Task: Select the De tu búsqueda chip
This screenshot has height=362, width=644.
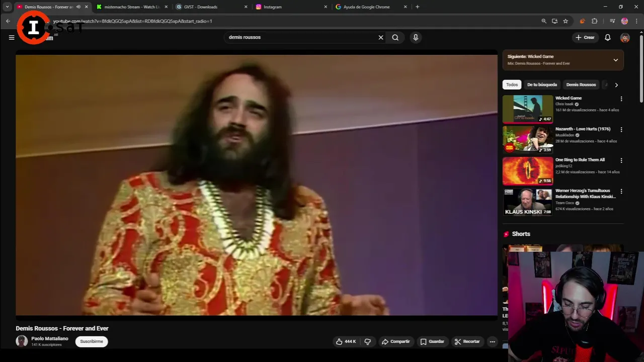Action: 542,84
